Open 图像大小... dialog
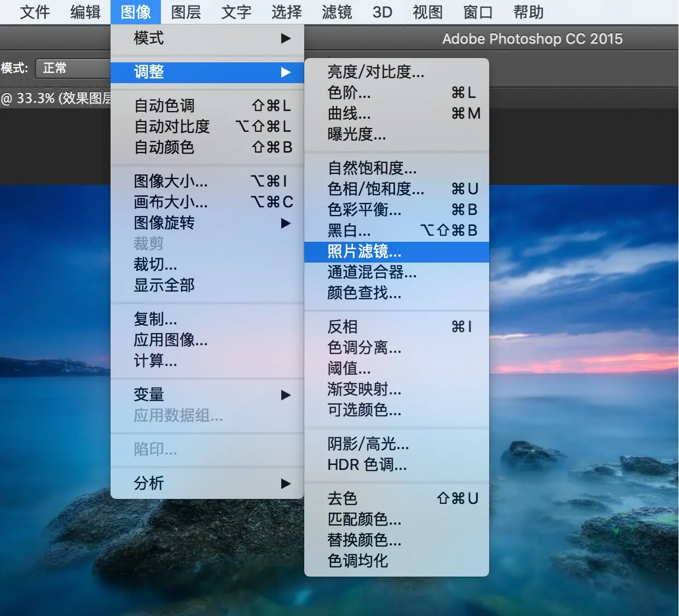This screenshot has height=616, width=679. click(x=207, y=181)
